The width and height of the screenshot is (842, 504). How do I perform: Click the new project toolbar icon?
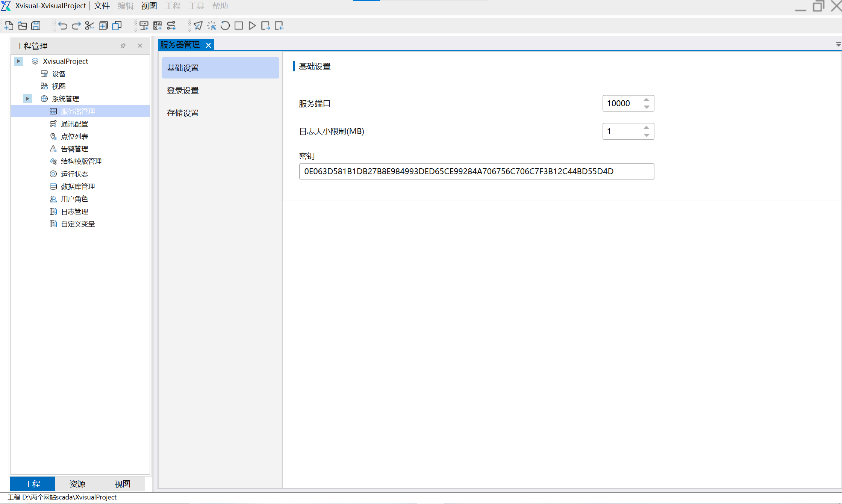tap(9, 26)
